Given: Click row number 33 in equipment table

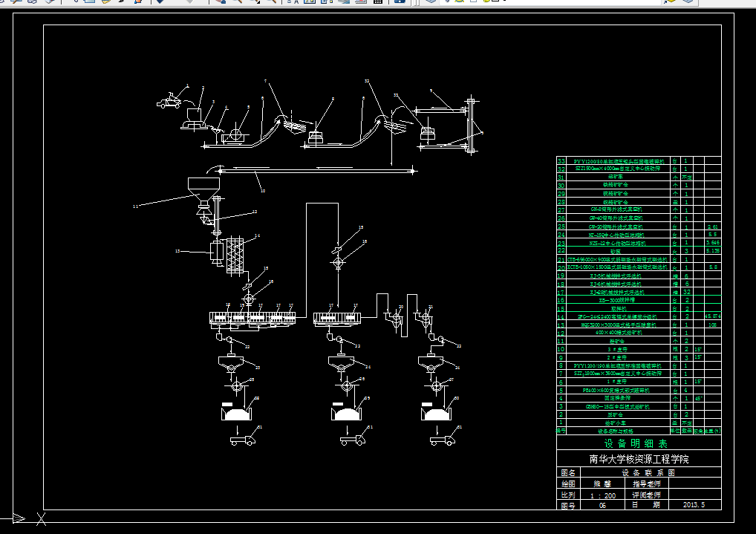Looking at the screenshot, I should [561, 160].
